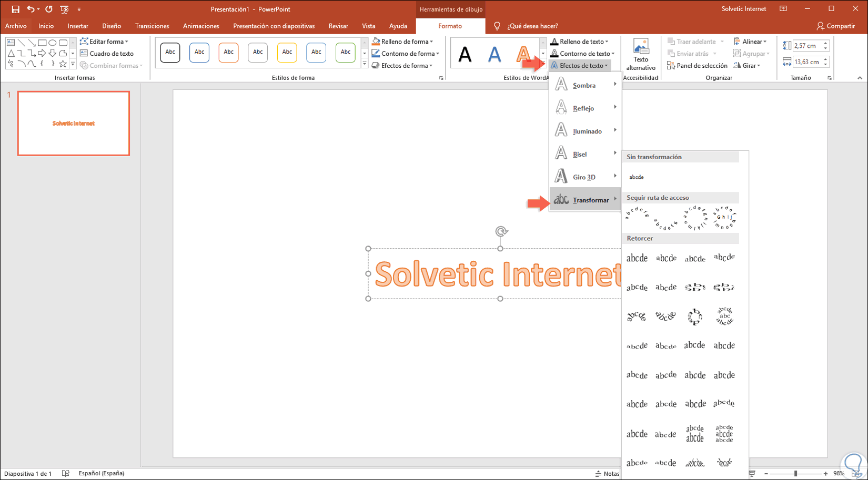This screenshot has height=480, width=868.
Task: Apply the Sombra text effect option
Action: (585, 85)
